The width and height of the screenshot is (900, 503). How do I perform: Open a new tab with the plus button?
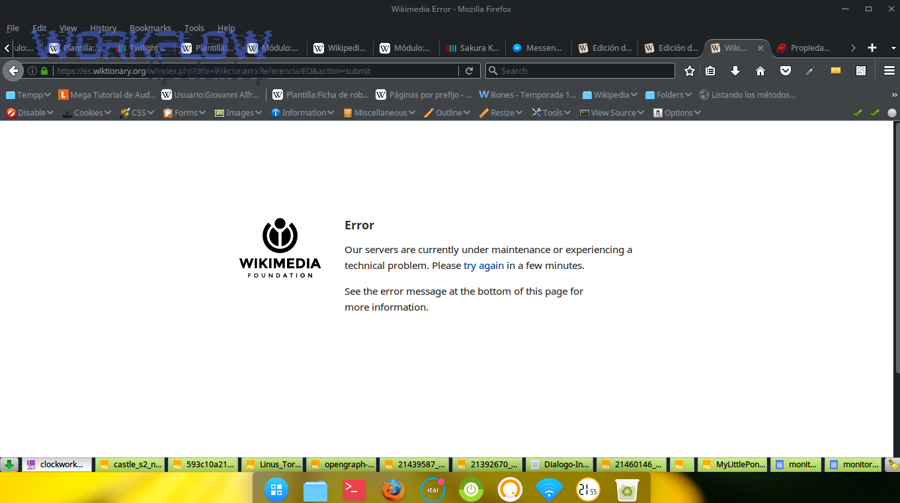click(872, 48)
